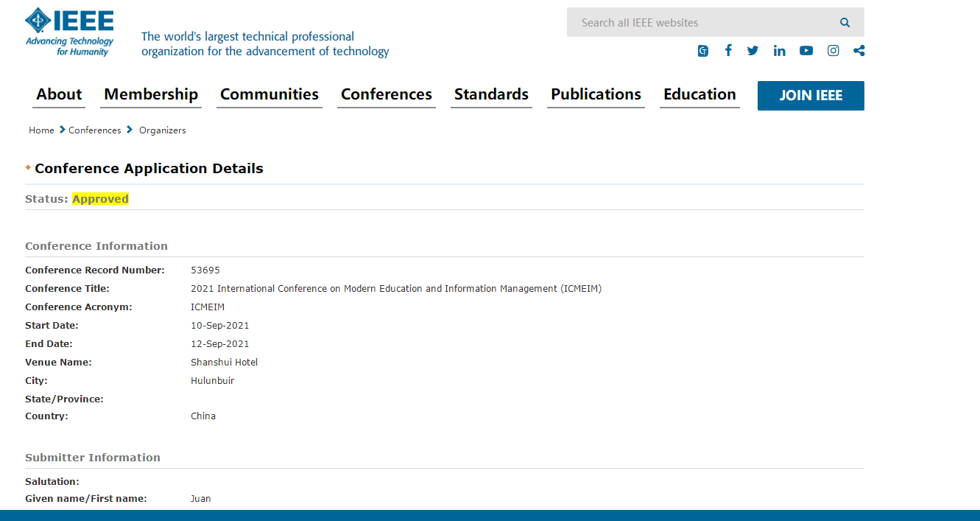Viewport: 980px width, 521px height.
Task: Open the IEEE Twitter icon
Action: (x=752, y=51)
